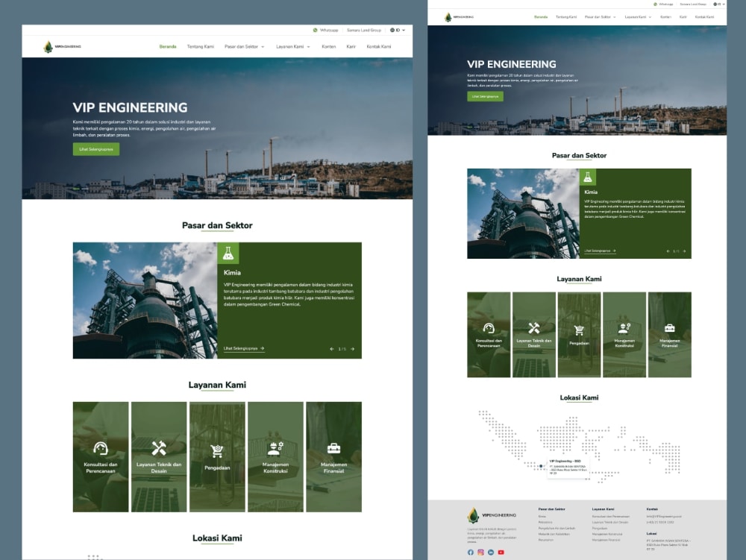Click worker icon on right Manajemen Konstruksi tile
Viewport: 746px width, 560px height.
pyautogui.click(x=624, y=327)
